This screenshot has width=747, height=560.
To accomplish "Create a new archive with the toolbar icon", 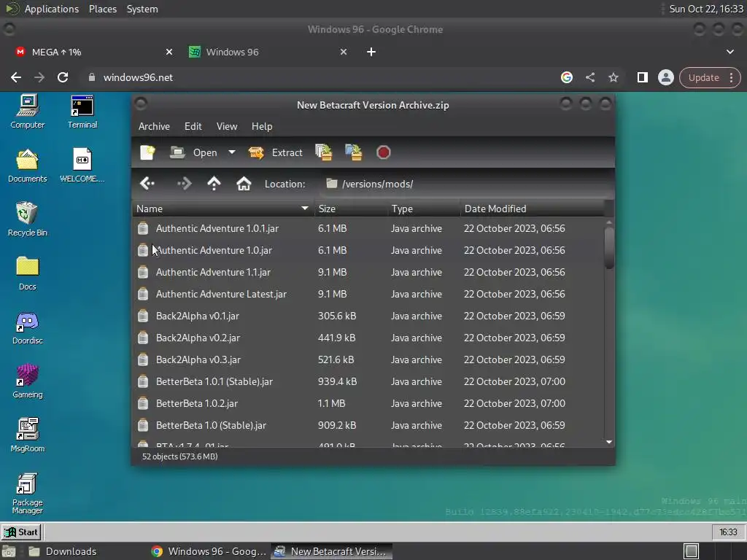I will pos(147,152).
